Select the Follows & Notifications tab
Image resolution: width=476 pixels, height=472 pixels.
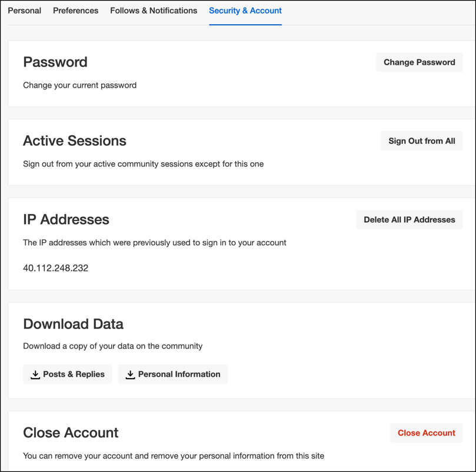[154, 11]
